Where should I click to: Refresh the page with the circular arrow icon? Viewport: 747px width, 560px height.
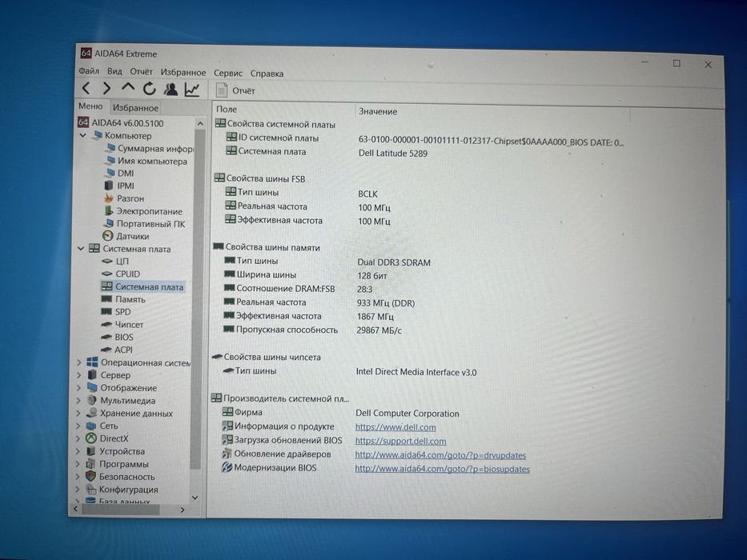[149, 89]
